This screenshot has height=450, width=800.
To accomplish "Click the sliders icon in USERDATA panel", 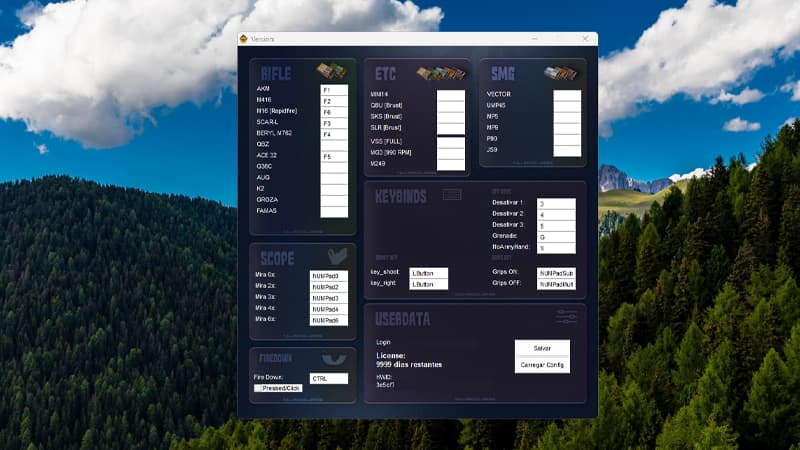I will point(566,317).
